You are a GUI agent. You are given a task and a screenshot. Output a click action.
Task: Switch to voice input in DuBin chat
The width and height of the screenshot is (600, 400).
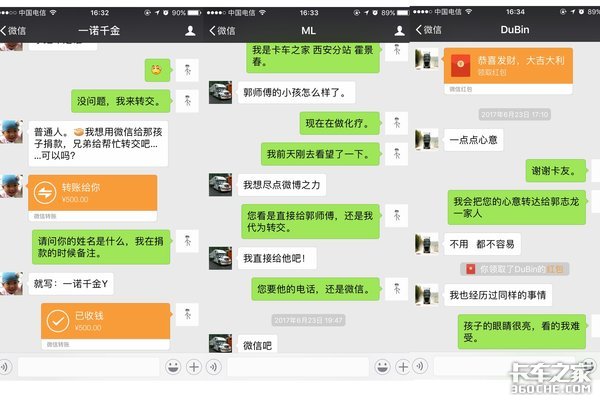pos(421,367)
